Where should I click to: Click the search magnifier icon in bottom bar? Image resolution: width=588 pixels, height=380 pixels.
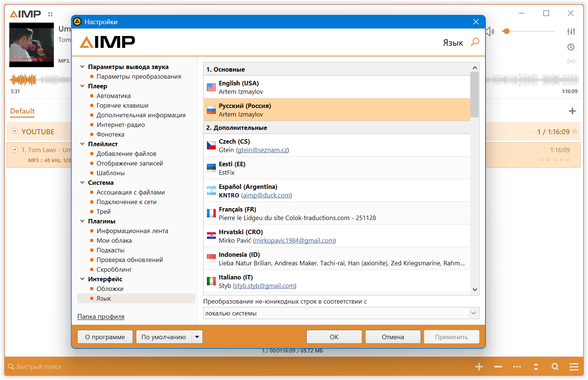click(555, 367)
